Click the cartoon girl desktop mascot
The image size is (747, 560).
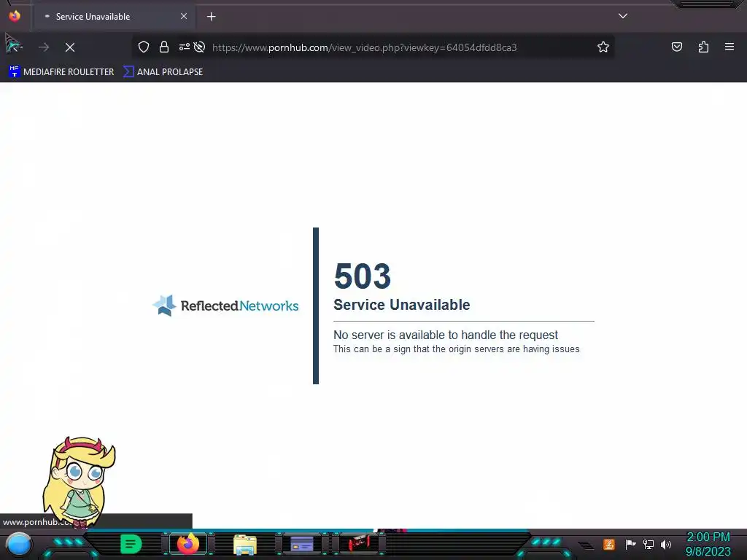(79, 481)
